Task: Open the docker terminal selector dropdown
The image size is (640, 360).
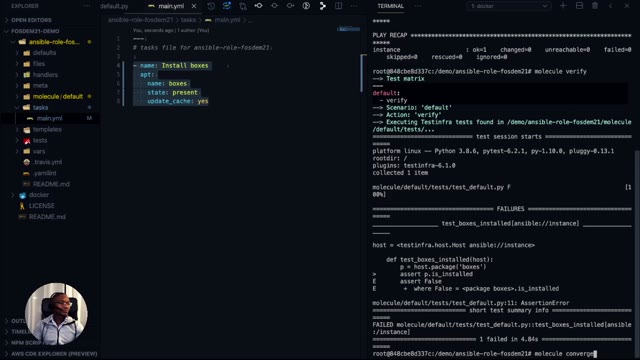Action: tap(509, 6)
